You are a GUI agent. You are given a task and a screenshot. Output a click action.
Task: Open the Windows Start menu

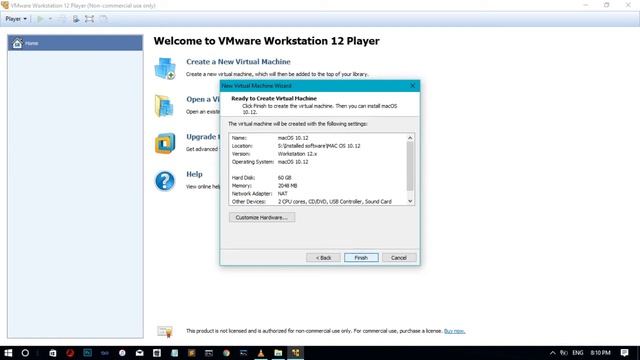tap(8, 353)
